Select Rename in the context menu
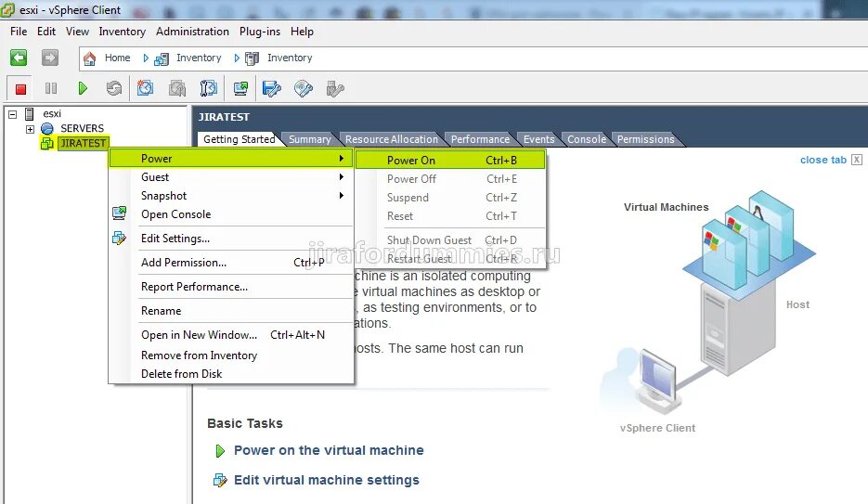Image resolution: width=868 pixels, height=504 pixels. coord(231,310)
